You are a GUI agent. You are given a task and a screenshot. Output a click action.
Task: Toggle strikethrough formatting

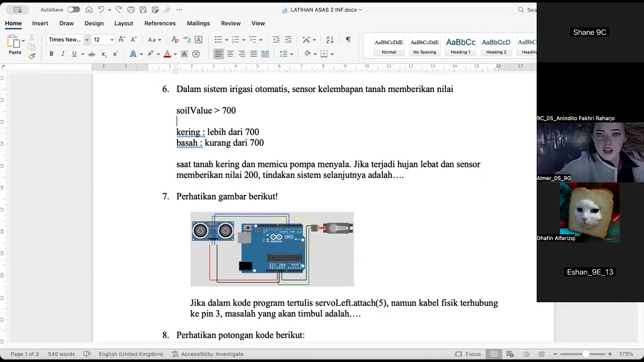pyautogui.click(x=92, y=54)
